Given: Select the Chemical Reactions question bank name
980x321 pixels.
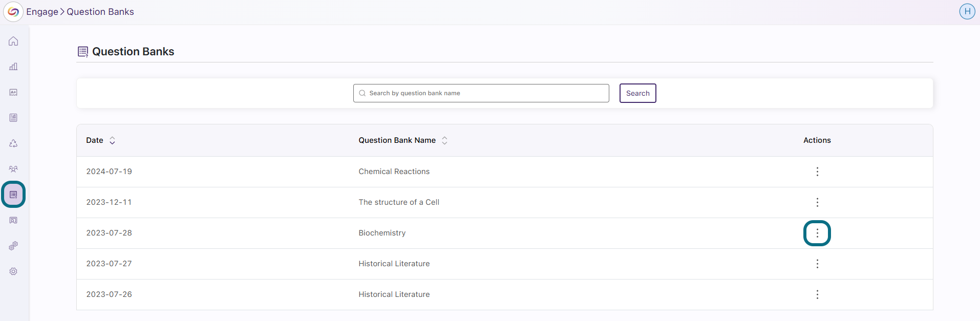Looking at the screenshot, I should point(394,172).
